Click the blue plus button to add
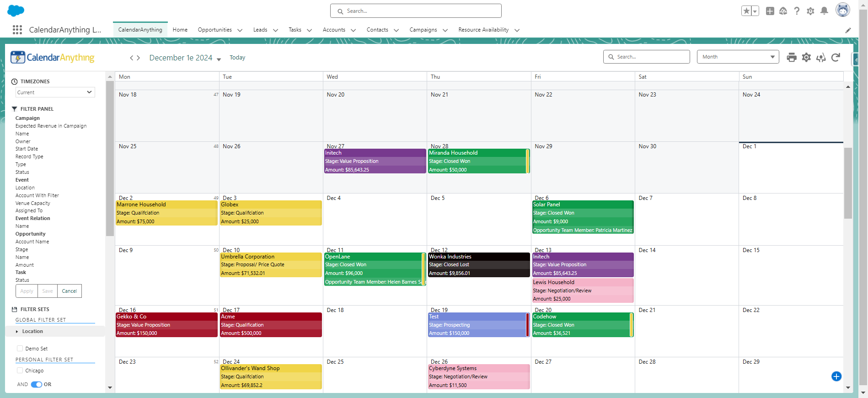 (836, 376)
